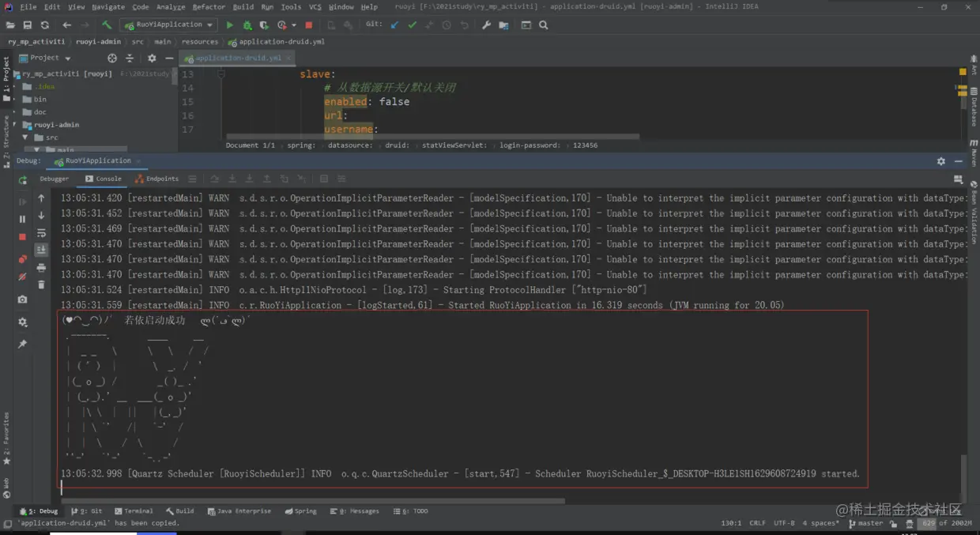Expand the doc folder in Project tree
The width and height of the screenshot is (980, 535).
click(15, 112)
